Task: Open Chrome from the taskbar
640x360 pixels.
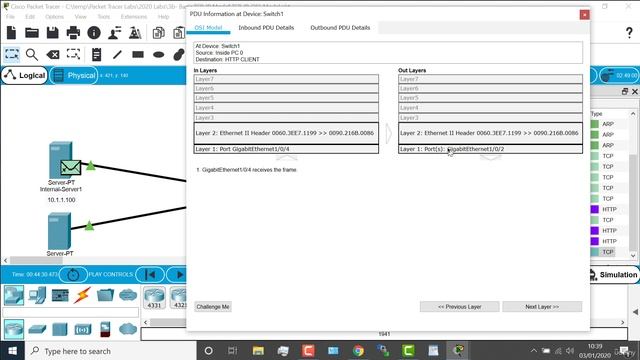Action: tap(358, 351)
